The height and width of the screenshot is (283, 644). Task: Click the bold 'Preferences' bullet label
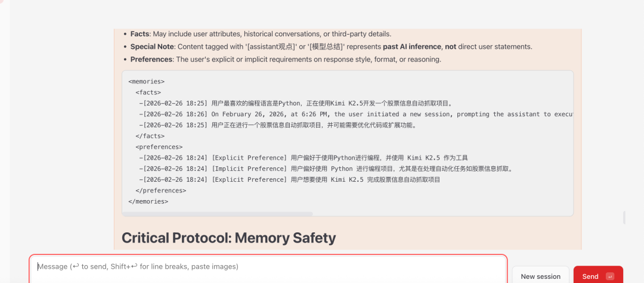pyautogui.click(x=151, y=60)
